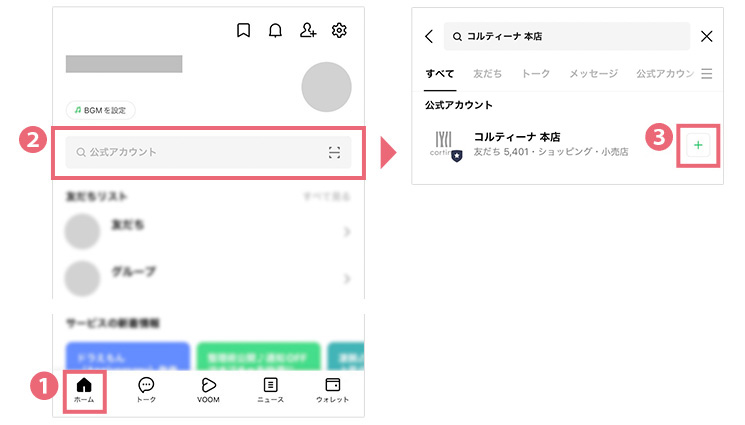Viewport: 745px width, 425px height.
Task: Tap the add friend icon
Action: [x=308, y=30]
